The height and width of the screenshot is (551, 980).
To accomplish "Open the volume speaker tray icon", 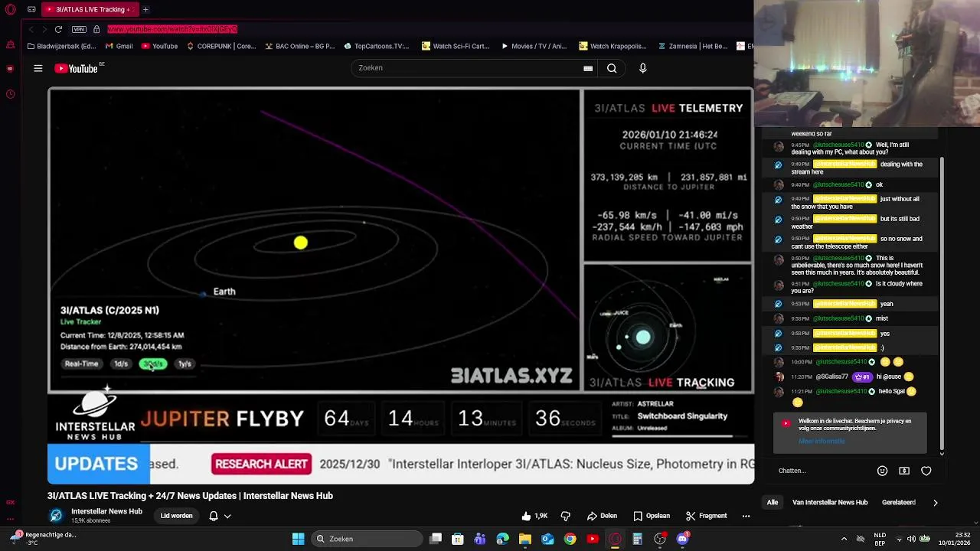I will click(911, 539).
